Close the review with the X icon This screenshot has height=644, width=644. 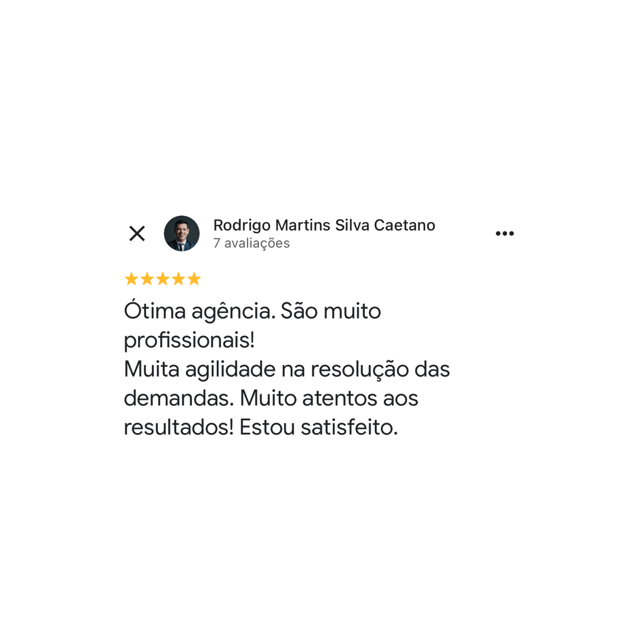click(x=137, y=233)
